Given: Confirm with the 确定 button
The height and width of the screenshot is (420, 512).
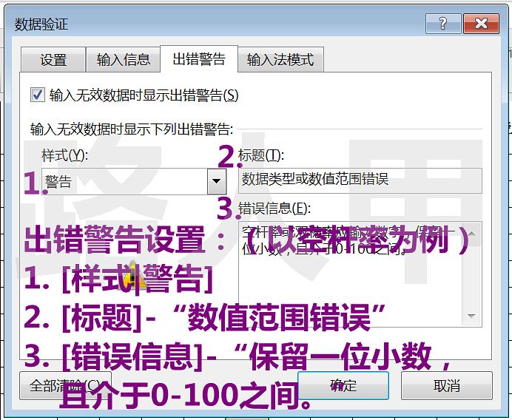Looking at the screenshot, I should [343, 385].
